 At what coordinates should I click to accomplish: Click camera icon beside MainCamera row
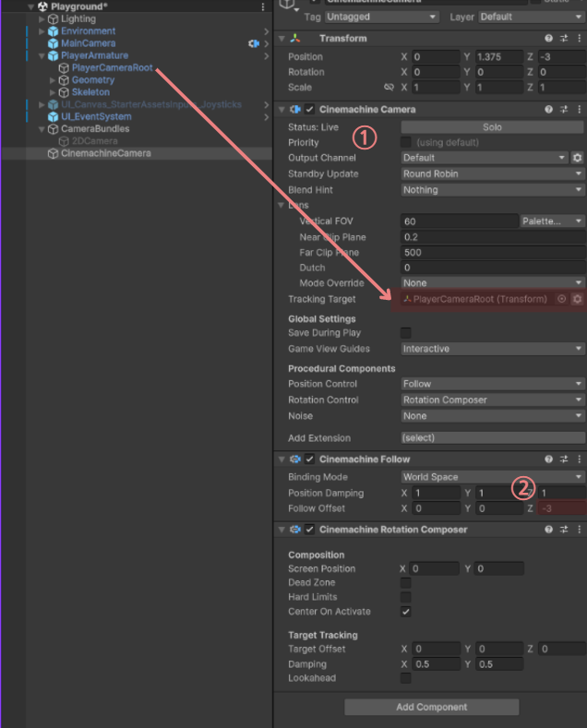pyautogui.click(x=254, y=43)
